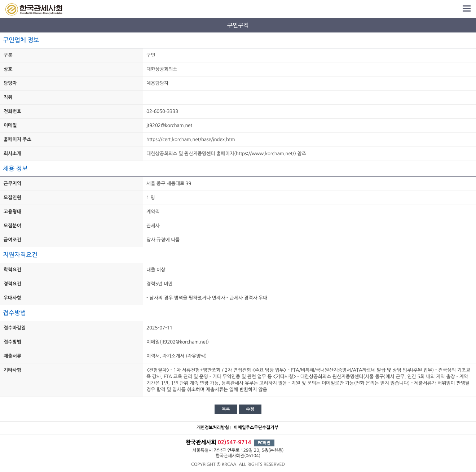Click the contact person value 채용담당자

(158, 83)
